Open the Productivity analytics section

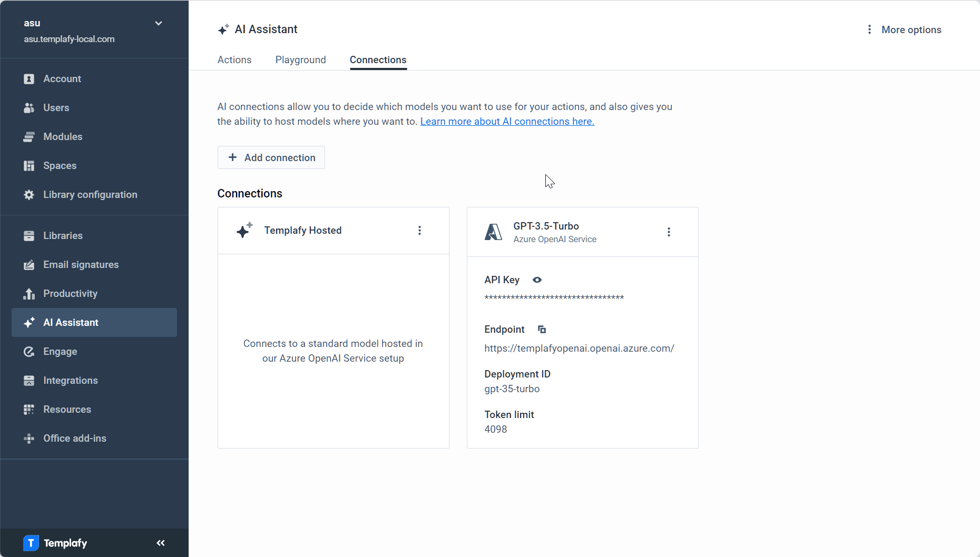click(29, 293)
